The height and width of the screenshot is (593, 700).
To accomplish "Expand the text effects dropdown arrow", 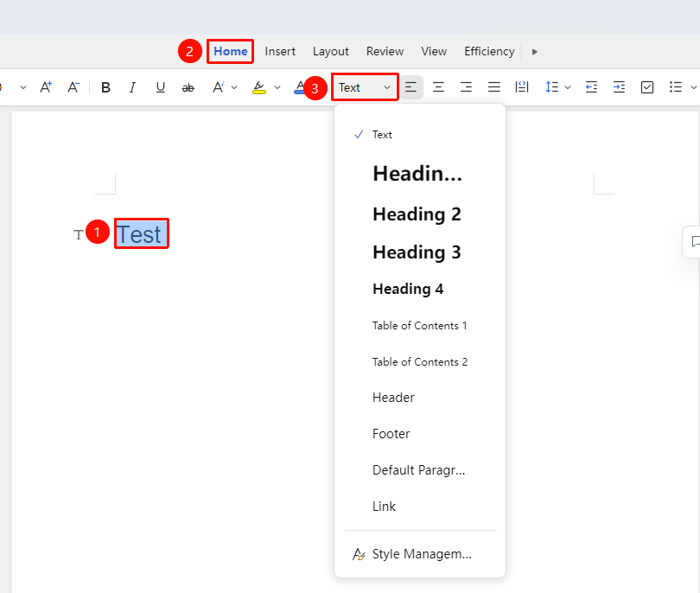I will (234, 87).
